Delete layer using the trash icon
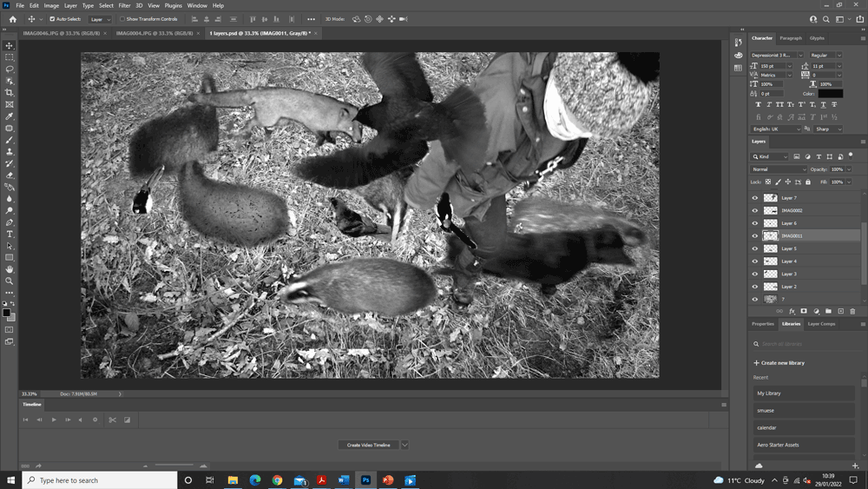This screenshot has height=489, width=868. coord(852,311)
